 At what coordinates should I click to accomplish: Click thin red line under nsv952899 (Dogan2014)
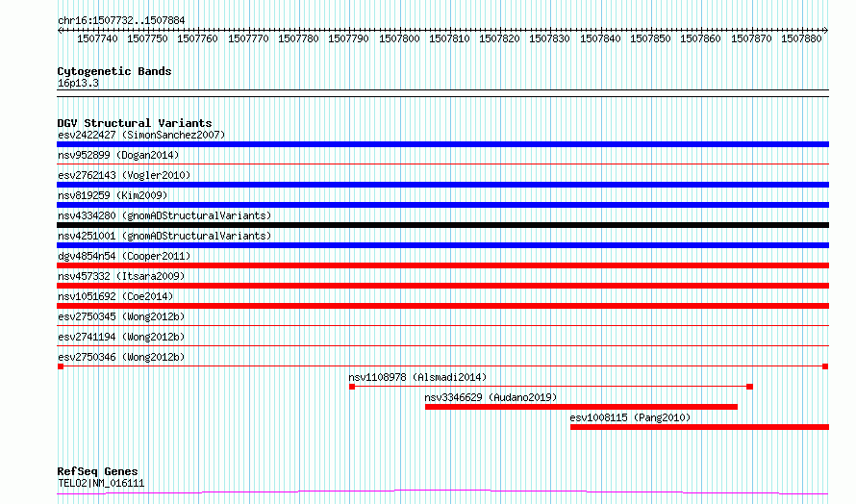[442, 164]
